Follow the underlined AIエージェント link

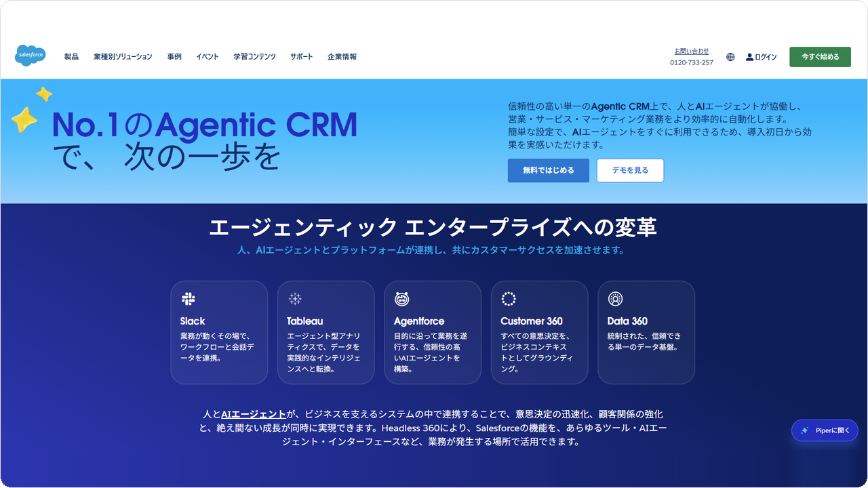click(254, 414)
